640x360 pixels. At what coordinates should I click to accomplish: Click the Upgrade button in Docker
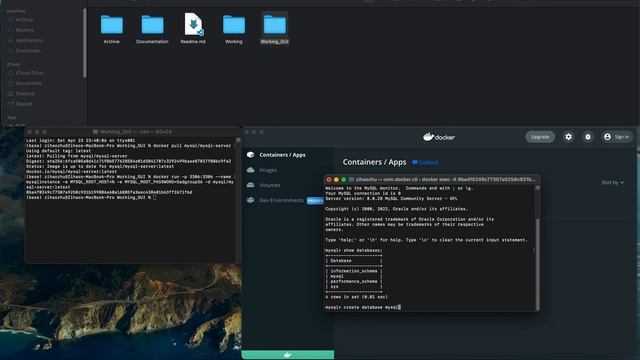[x=540, y=137]
